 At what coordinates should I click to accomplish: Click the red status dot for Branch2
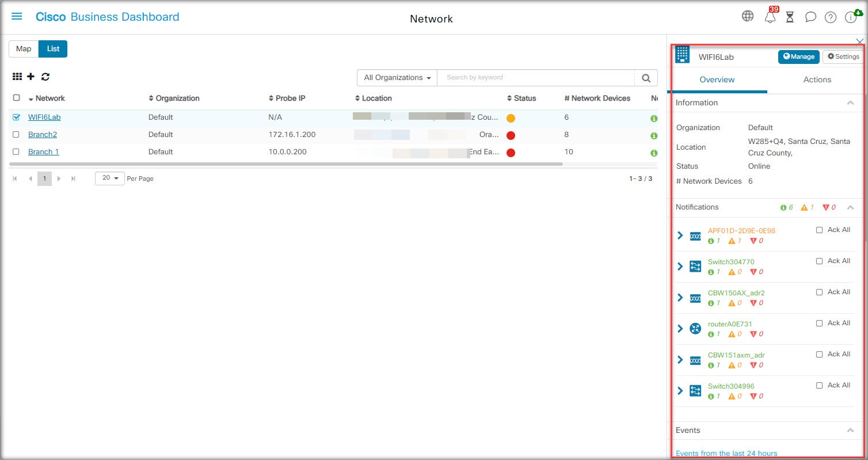[511, 135]
